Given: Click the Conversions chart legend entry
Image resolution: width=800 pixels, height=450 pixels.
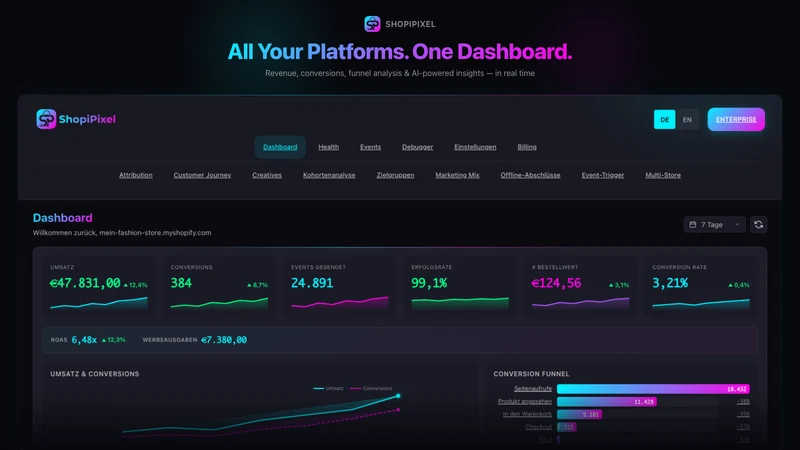Looking at the screenshot, I should (371, 388).
